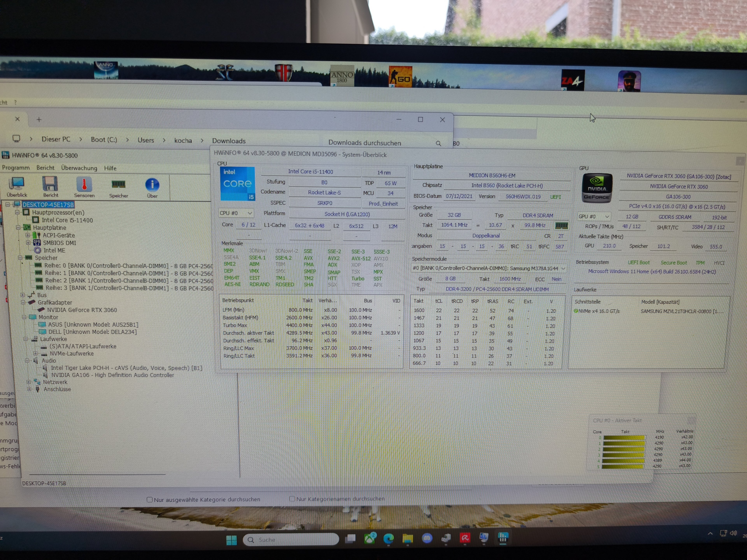Image resolution: width=747 pixels, height=560 pixels.
Task: Open the GPU #0 dropdown
Action: point(594,216)
